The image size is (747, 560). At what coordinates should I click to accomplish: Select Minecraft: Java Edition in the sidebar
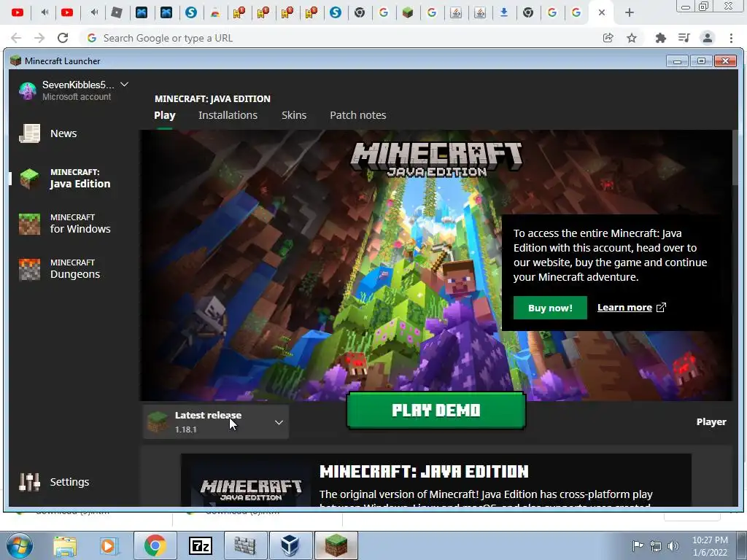pos(65,179)
